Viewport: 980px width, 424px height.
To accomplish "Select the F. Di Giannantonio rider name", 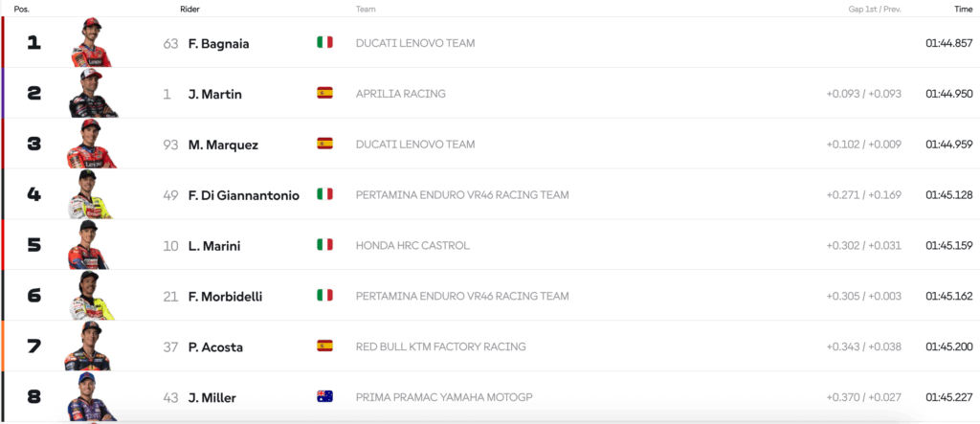I will click(243, 195).
